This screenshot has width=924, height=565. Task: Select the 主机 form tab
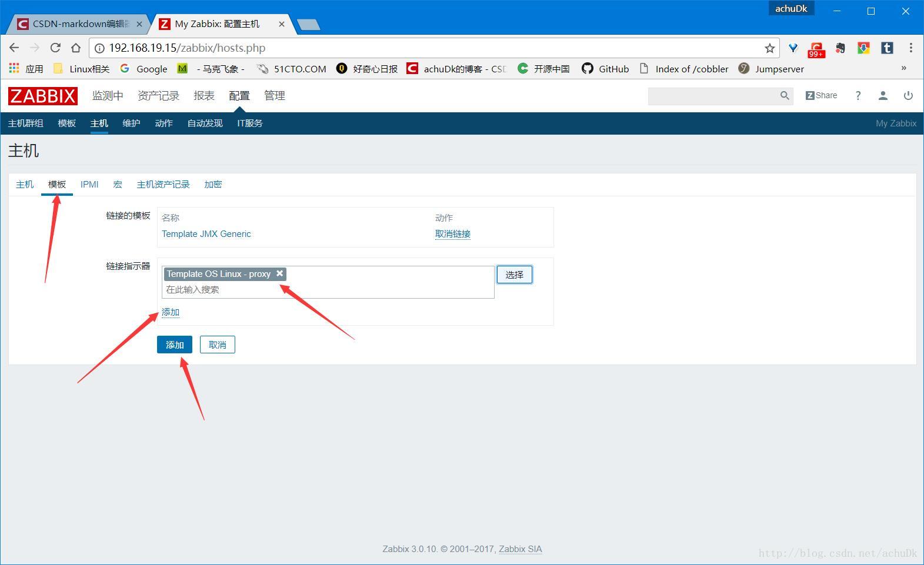(x=25, y=185)
